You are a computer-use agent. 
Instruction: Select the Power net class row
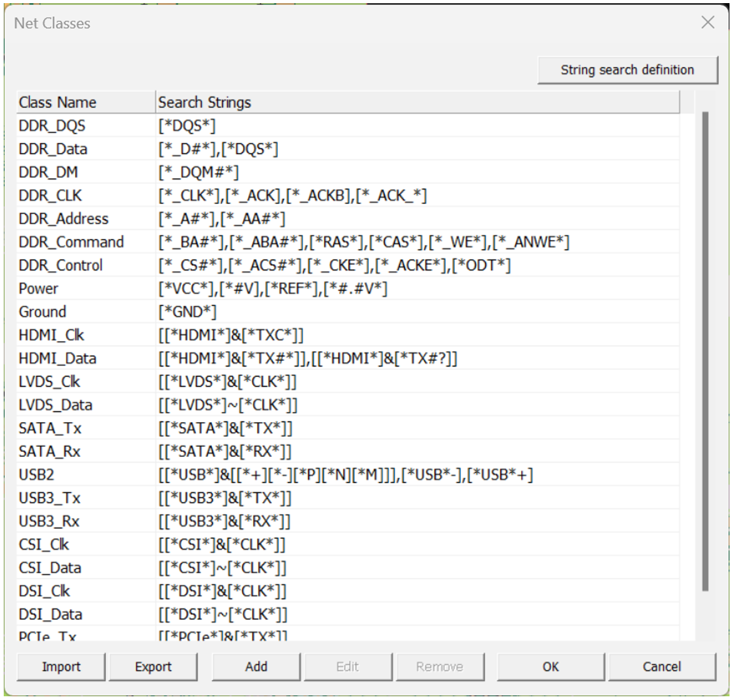tap(87, 288)
